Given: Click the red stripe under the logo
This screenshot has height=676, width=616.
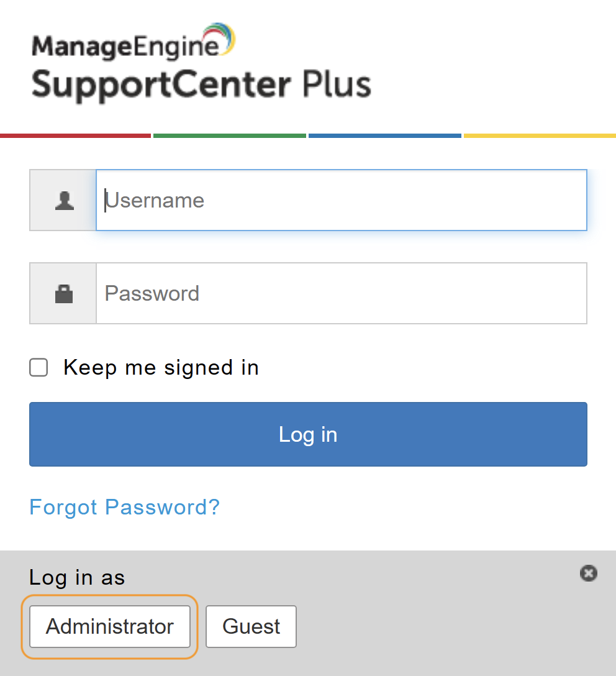Looking at the screenshot, I should (x=75, y=135).
